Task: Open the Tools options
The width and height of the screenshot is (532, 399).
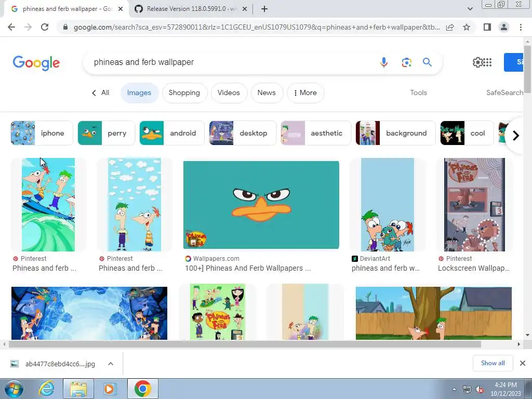Action: (x=418, y=92)
